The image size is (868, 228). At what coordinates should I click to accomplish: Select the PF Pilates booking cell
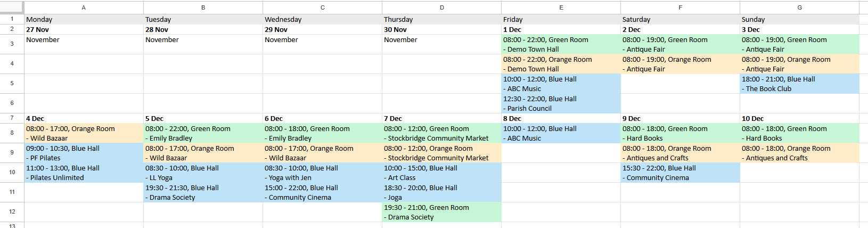tap(84, 153)
